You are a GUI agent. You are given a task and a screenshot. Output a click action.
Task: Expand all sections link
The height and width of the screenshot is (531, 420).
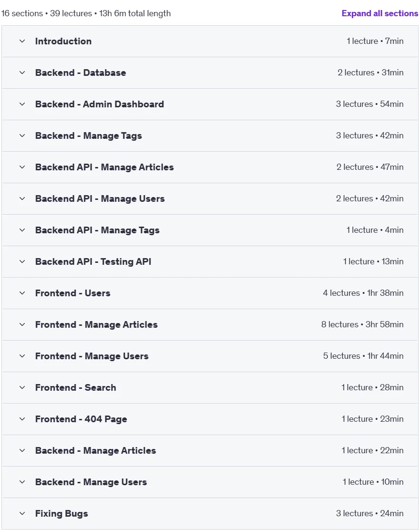tap(380, 13)
